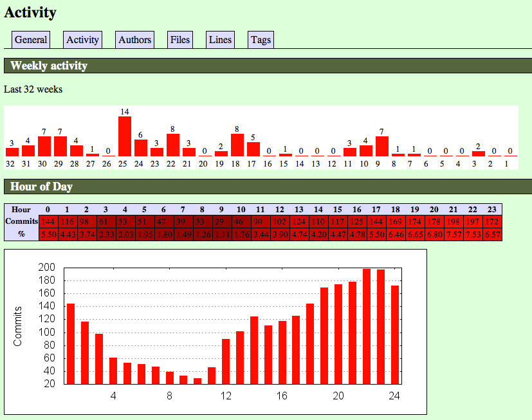Click the commits cell 102 for hour 12

coord(280,221)
